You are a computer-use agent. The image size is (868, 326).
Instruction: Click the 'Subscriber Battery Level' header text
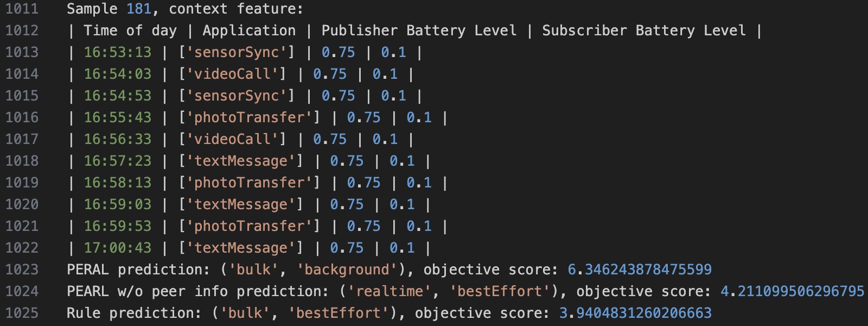[644, 30]
